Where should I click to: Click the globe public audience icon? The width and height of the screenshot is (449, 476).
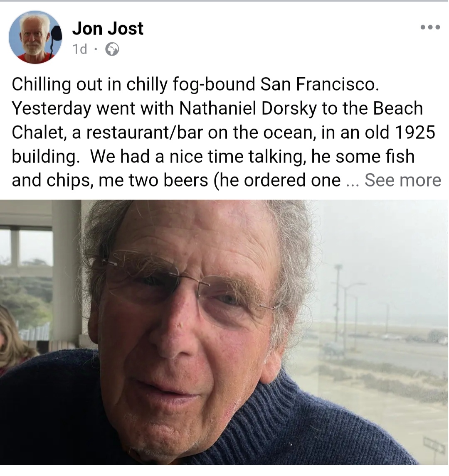[x=112, y=49]
